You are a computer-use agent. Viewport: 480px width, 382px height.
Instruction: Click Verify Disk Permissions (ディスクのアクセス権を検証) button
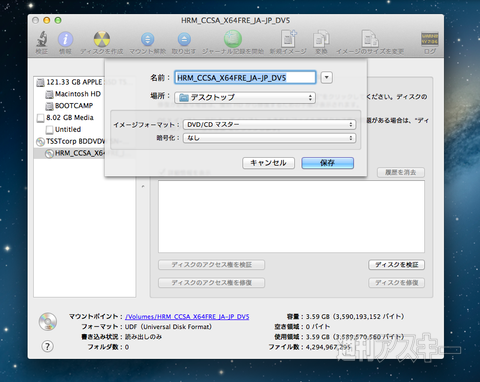coord(211,265)
